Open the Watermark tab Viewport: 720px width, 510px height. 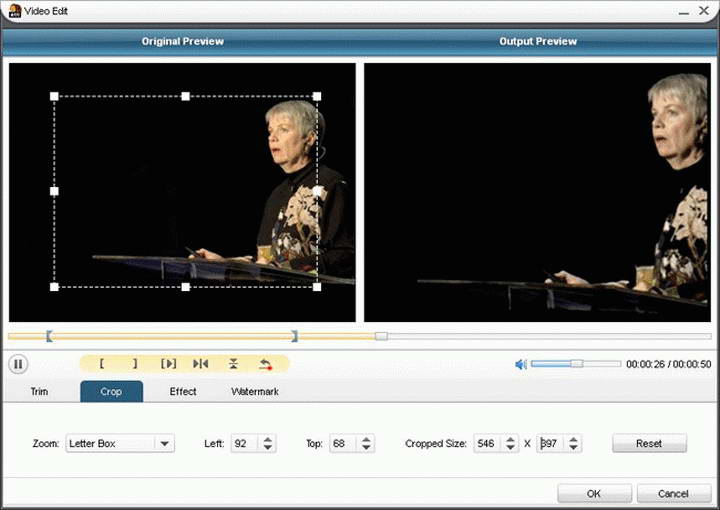pyautogui.click(x=255, y=392)
